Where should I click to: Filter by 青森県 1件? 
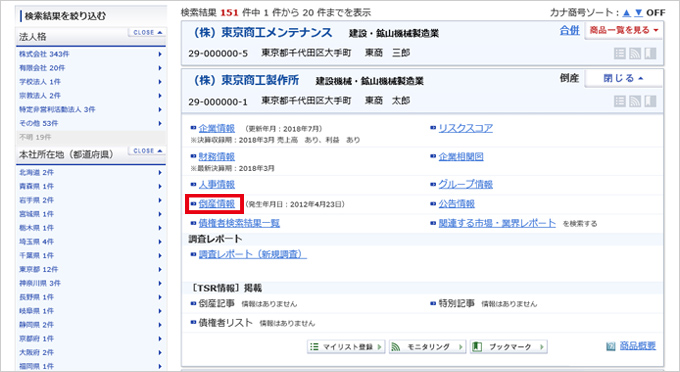coord(90,186)
